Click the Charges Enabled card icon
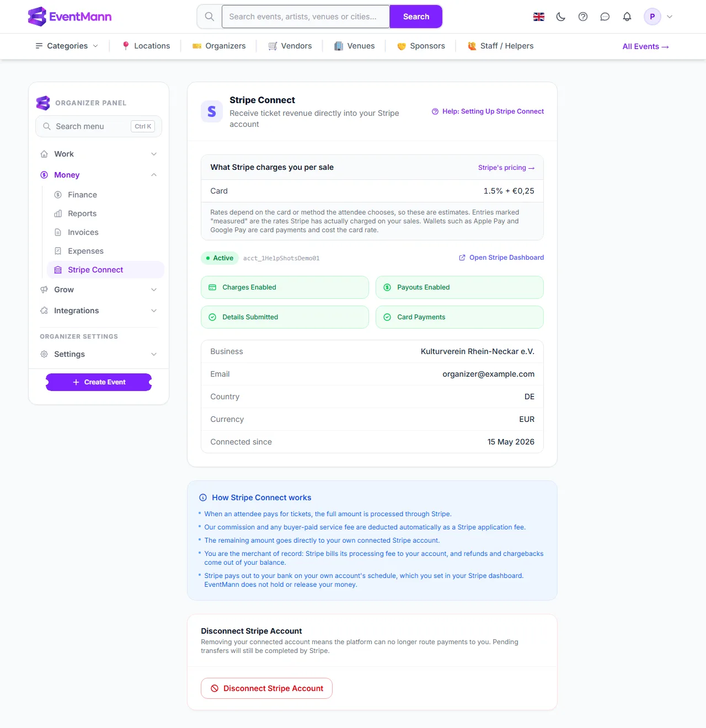The width and height of the screenshot is (706, 728). point(212,287)
